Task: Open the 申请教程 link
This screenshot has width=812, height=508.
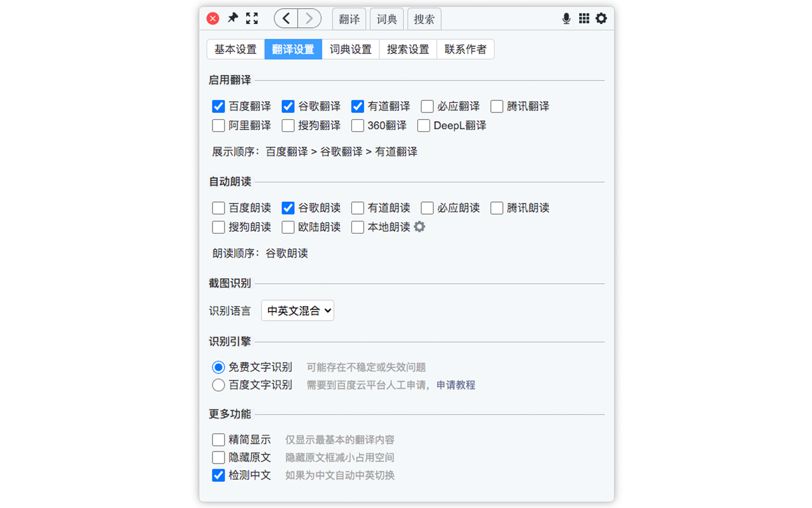Action: click(x=455, y=385)
